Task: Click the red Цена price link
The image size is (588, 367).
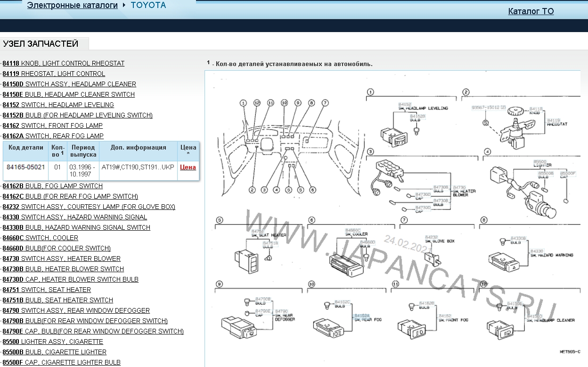Action: [188, 167]
